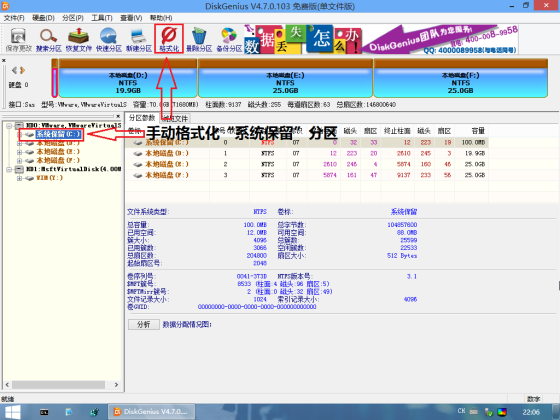Click the volume label value 系统保留
The height and width of the screenshot is (420, 560).
[404, 212]
